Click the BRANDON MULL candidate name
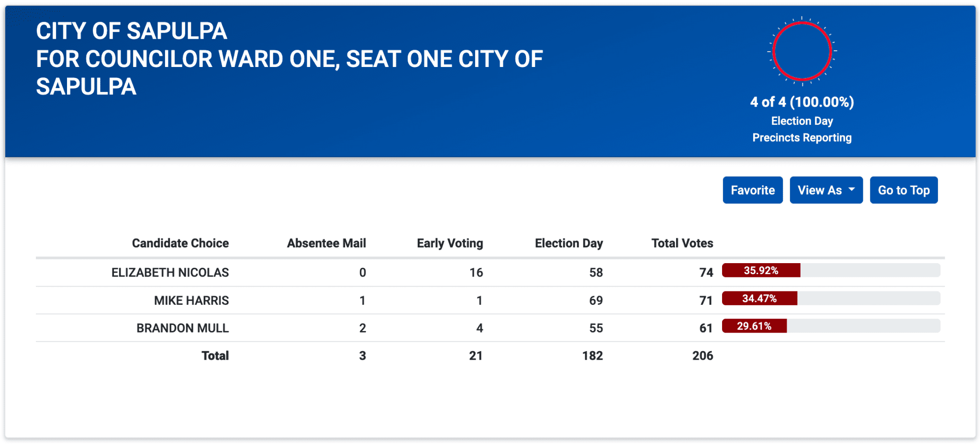 click(x=182, y=328)
